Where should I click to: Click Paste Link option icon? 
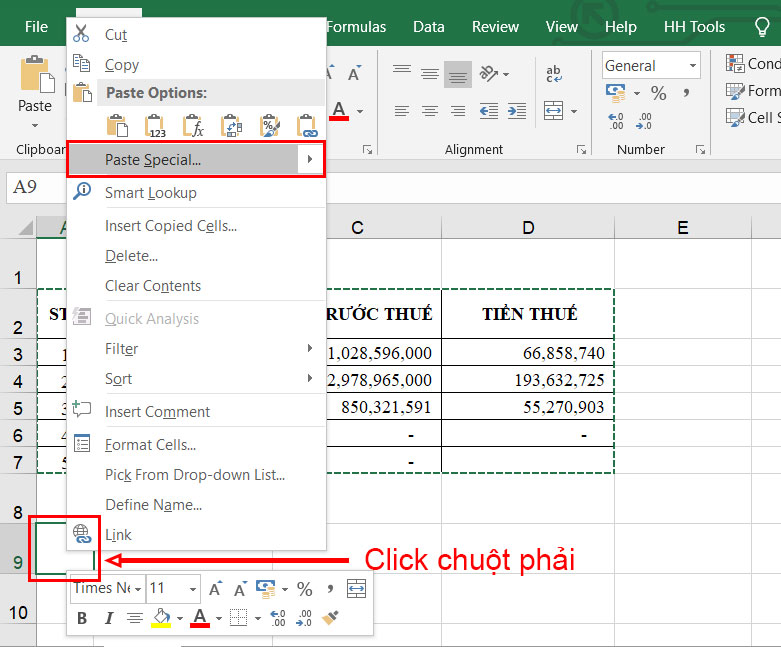point(307,126)
